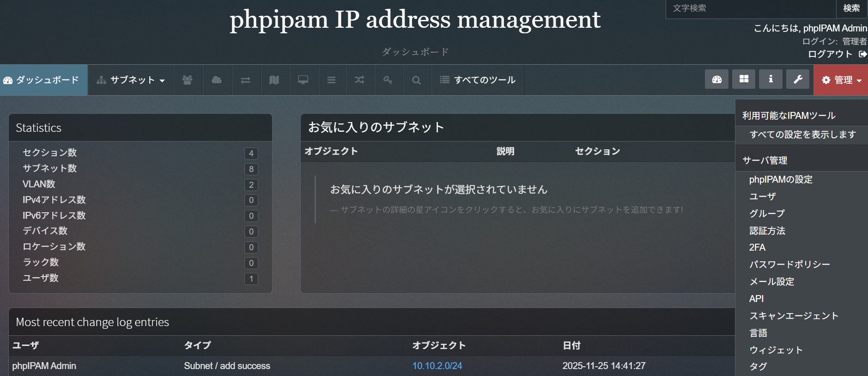Click the logout arrow icon beside ログアウト
Viewport: 868px width, 376px height.
click(862, 54)
